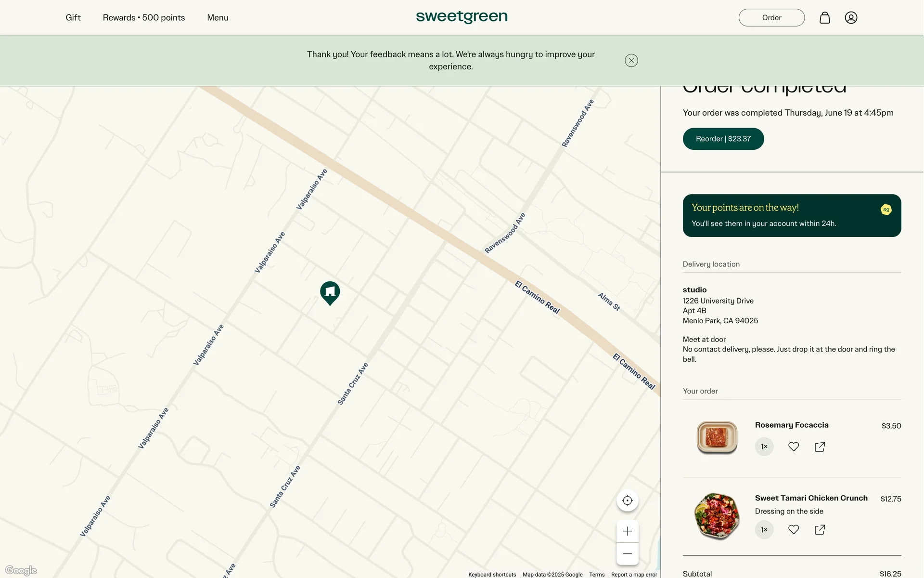The width and height of the screenshot is (924, 578).
Task: Open Keyboard shortcuts map link
Action: pos(492,574)
